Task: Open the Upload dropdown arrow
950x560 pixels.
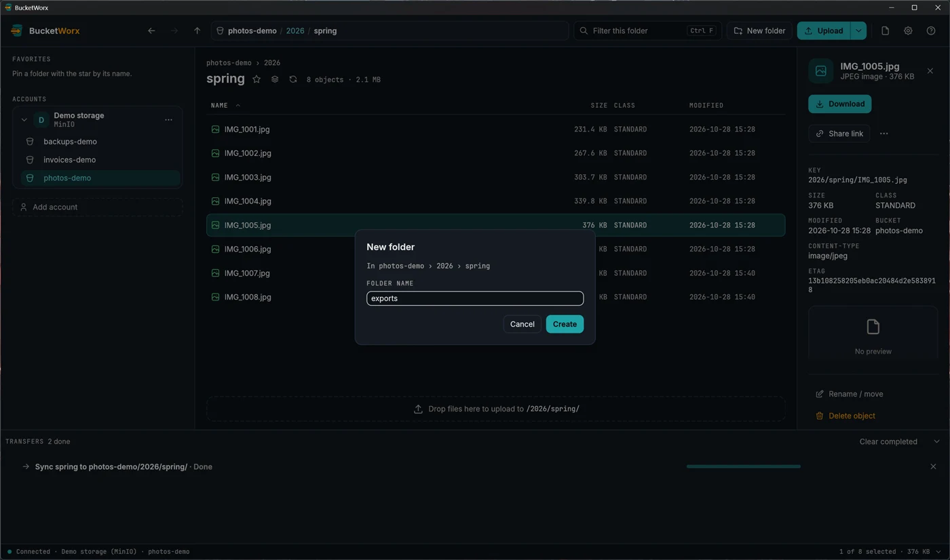Action: (x=858, y=31)
